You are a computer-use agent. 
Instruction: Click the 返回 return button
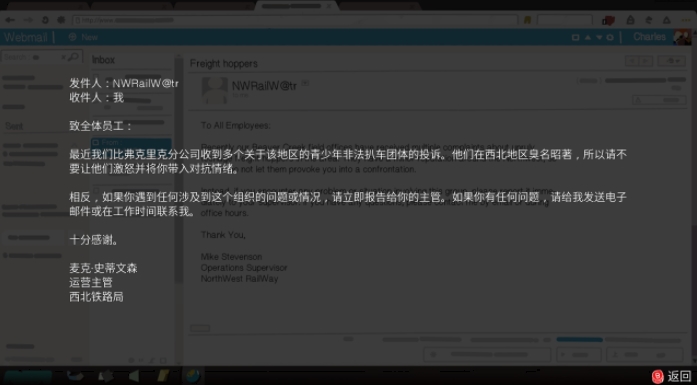(672, 376)
